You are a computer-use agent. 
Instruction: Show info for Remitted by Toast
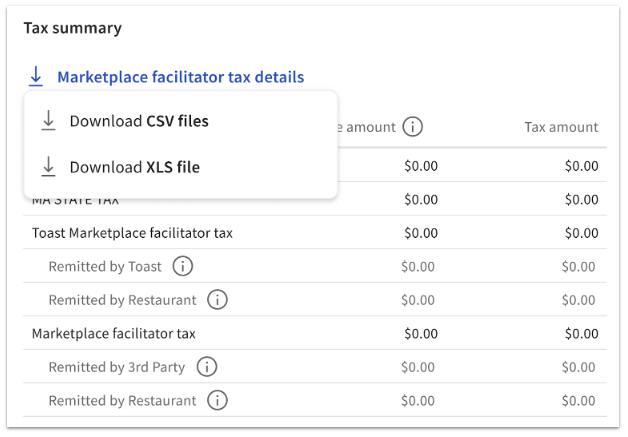tap(182, 266)
